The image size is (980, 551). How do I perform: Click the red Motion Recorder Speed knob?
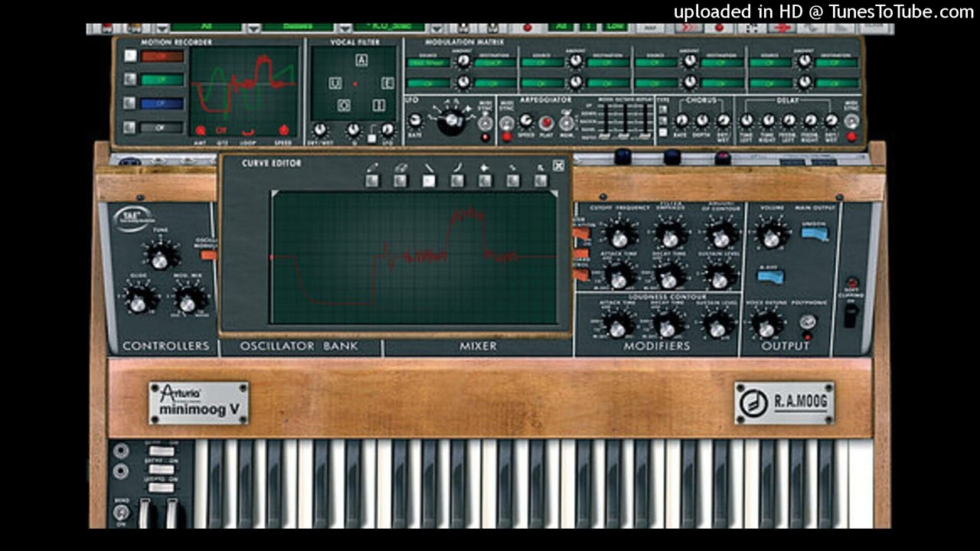coord(283,130)
